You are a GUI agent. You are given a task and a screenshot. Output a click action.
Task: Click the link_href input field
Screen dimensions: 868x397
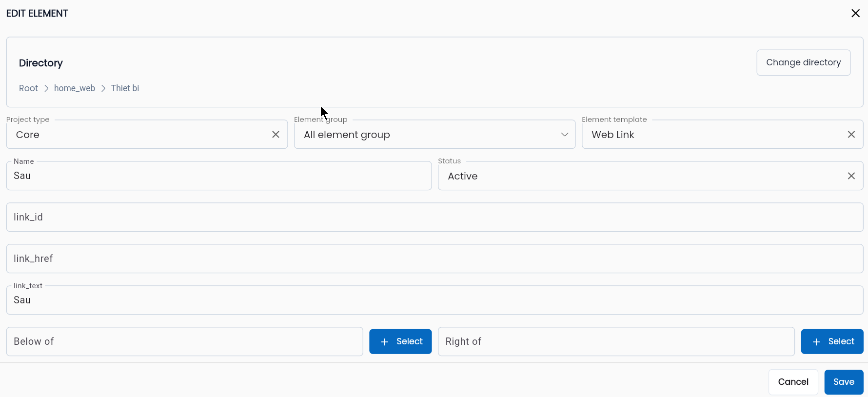point(434,258)
